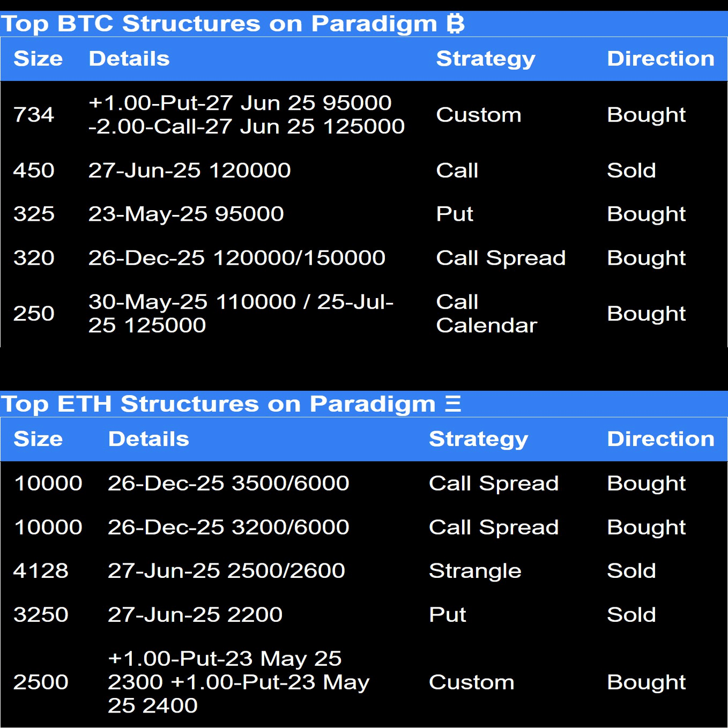Select the 23-May-25 95000 put entry
This screenshot has width=728, height=728.
(x=186, y=214)
